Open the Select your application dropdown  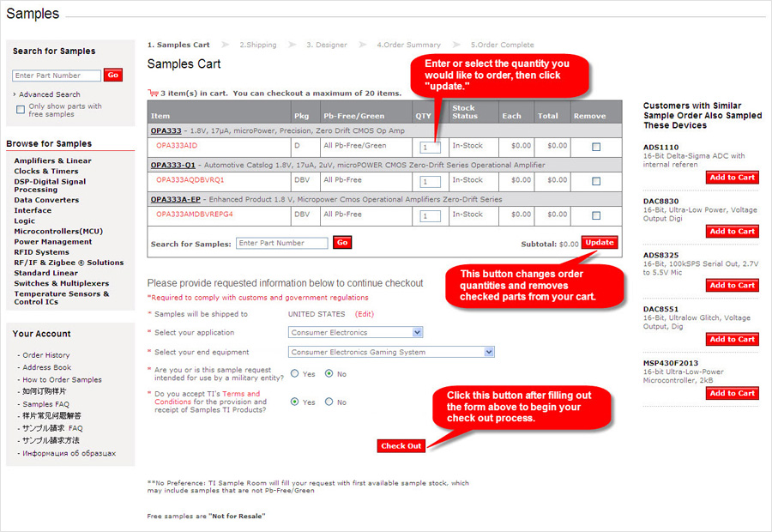[355, 332]
